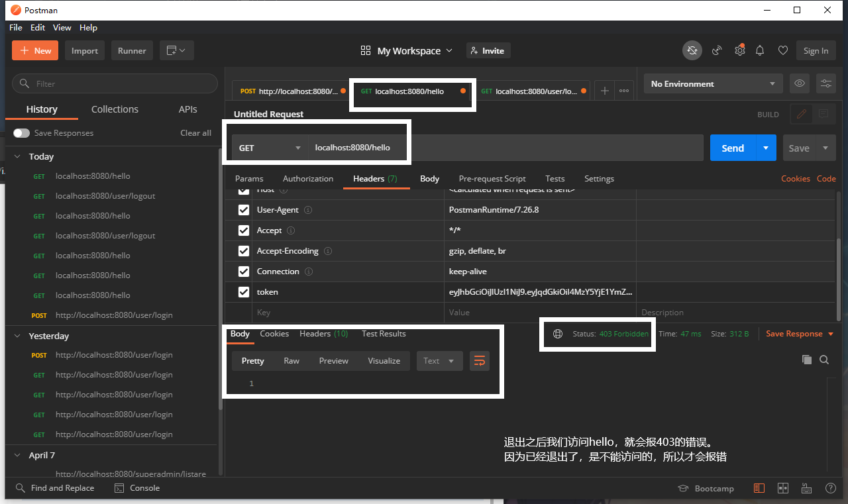Open the Text response format dropdown
Viewport: 848px width, 504px height.
pos(439,361)
